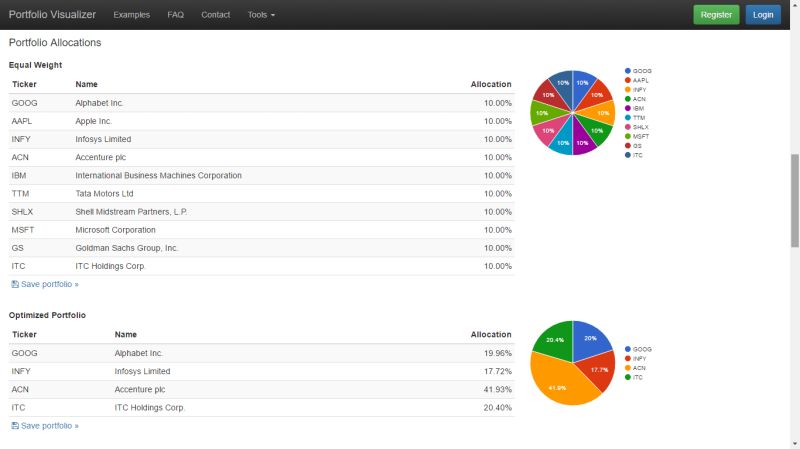Click the GOOG legend dot in Optimized Portfolio chart
Screen dimensions: 800x449
(628, 349)
